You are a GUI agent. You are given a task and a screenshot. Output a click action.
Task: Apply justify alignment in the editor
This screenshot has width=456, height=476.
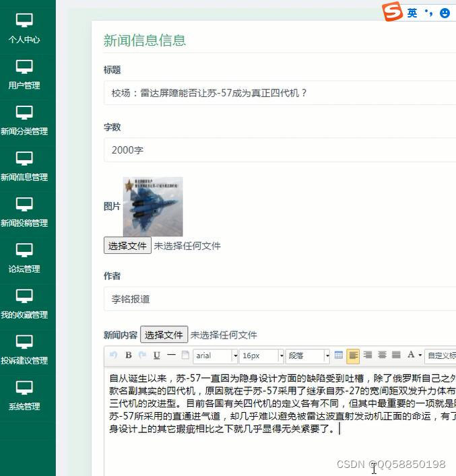pos(396,355)
